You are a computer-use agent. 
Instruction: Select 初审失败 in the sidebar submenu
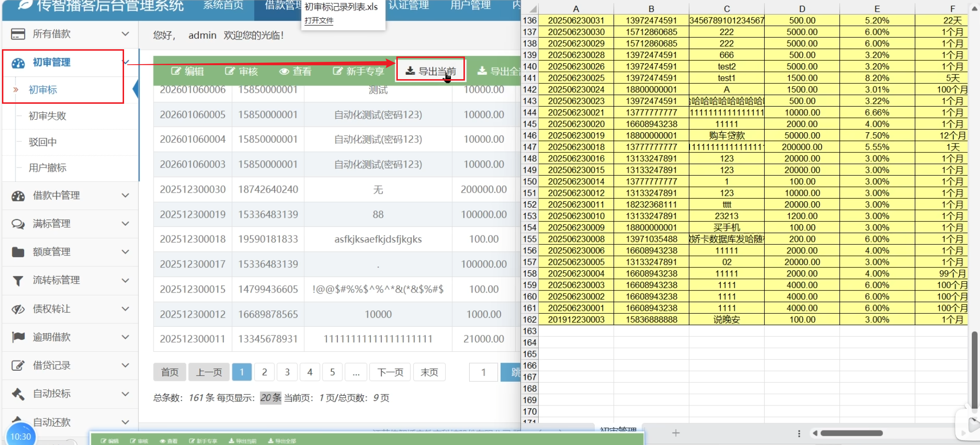coord(47,116)
